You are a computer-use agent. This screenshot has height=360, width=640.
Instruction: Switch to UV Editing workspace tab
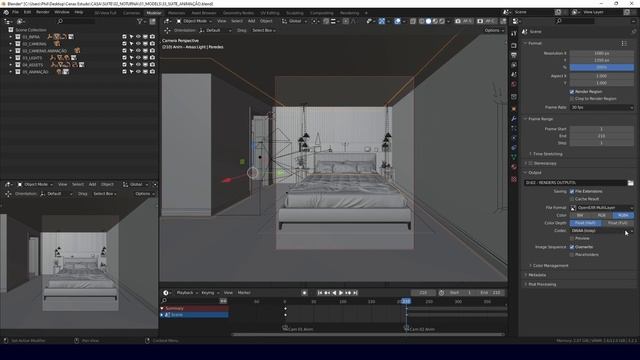(270, 13)
